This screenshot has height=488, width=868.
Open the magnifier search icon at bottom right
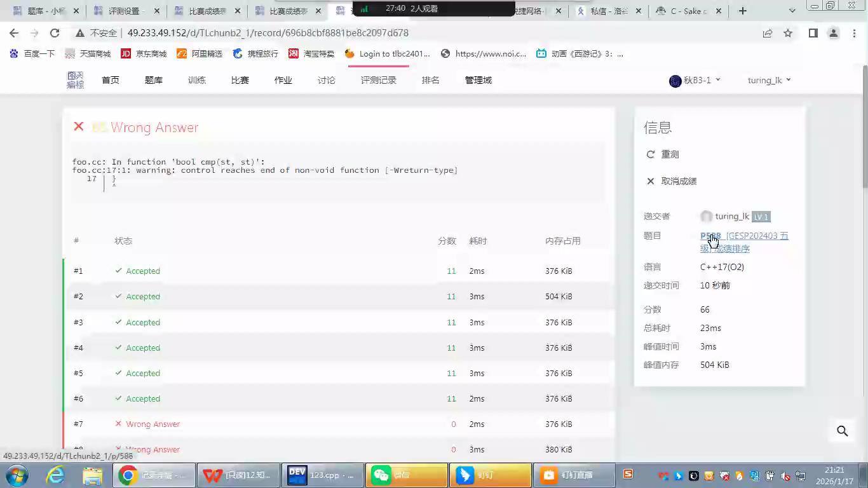pyautogui.click(x=843, y=431)
